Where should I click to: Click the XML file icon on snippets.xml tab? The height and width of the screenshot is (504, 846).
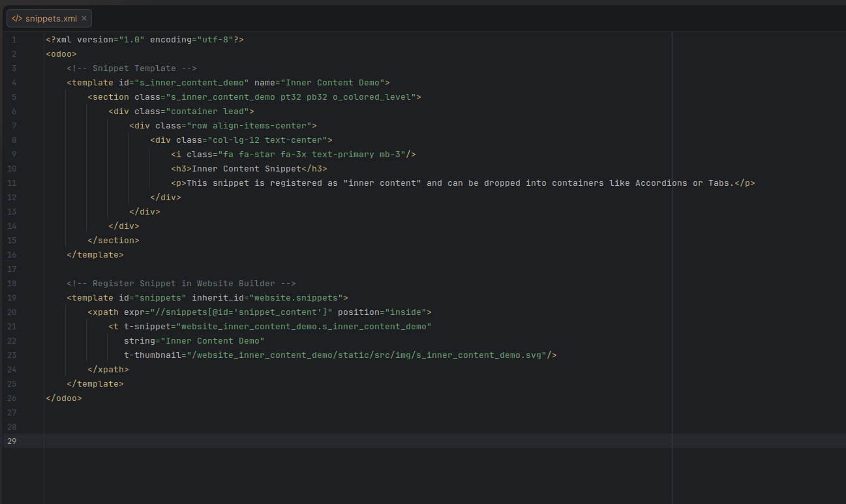16,18
